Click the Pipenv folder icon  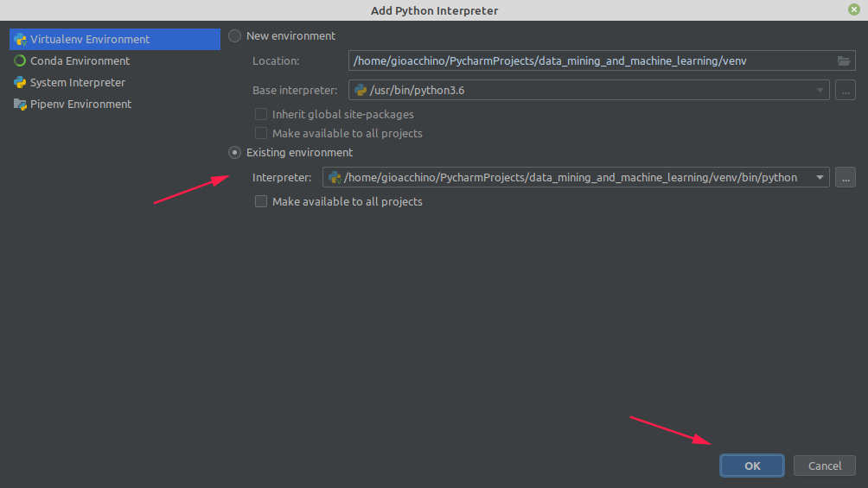20,104
